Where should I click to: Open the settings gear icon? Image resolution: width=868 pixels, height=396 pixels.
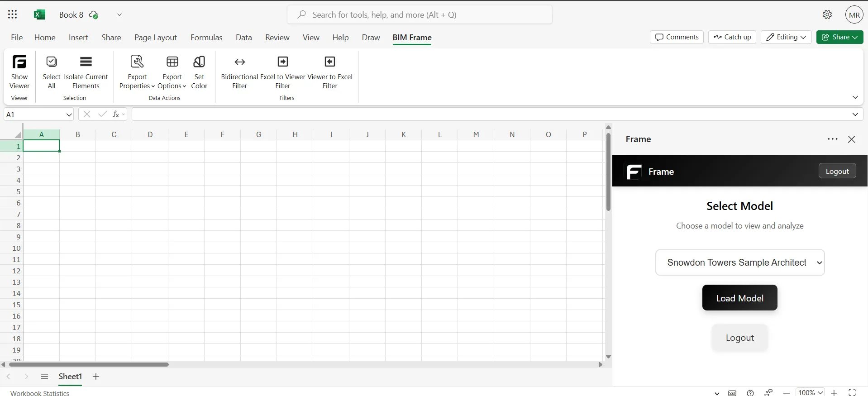coord(827,15)
